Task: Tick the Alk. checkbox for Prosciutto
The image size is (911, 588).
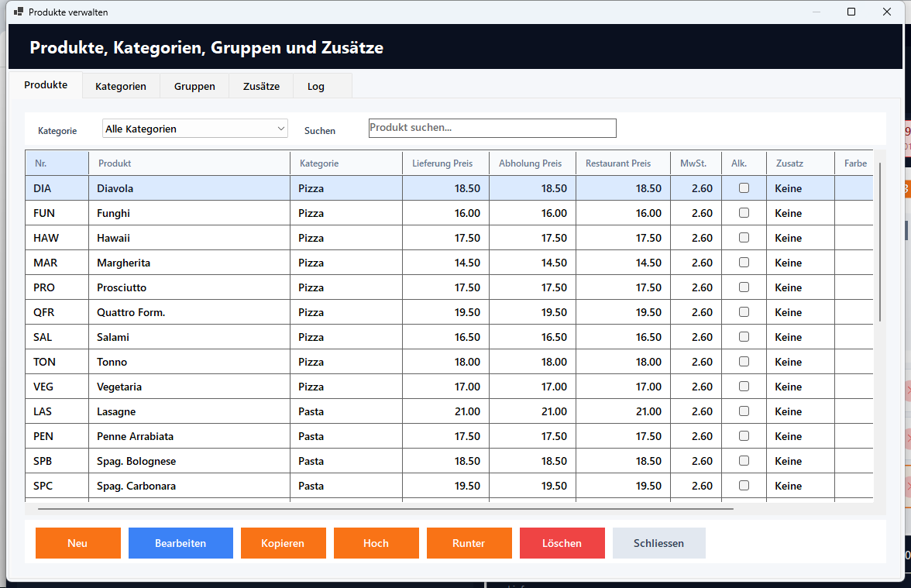Action: [744, 287]
